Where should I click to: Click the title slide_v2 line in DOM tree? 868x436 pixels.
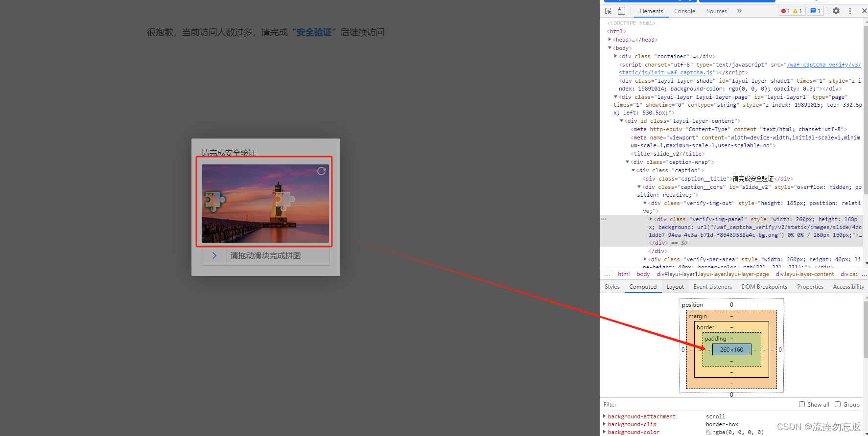(x=668, y=154)
